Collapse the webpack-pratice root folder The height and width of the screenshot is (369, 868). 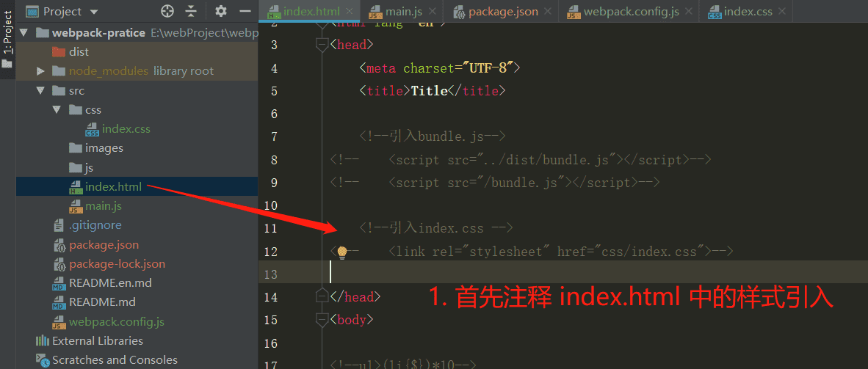coord(23,32)
